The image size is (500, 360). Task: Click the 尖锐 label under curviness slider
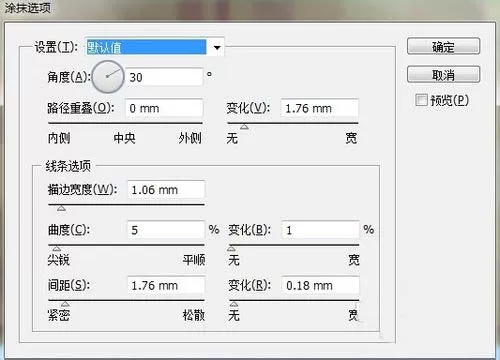tap(59, 260)
